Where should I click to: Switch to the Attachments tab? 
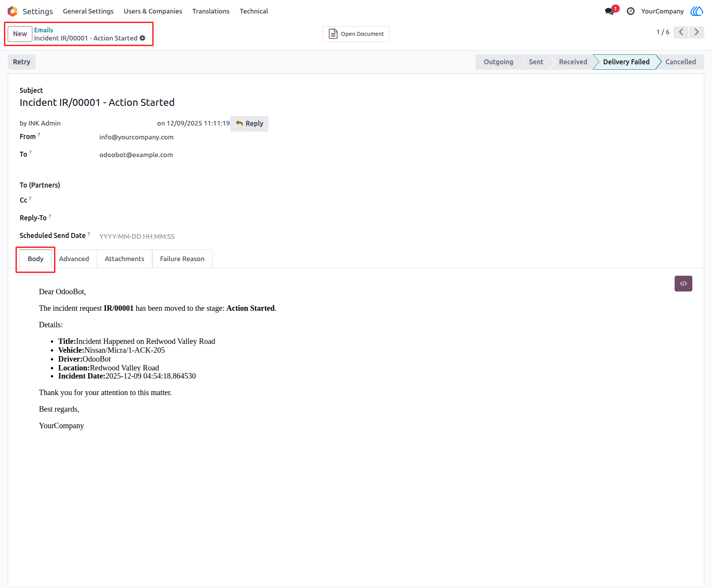(x=124, y=259)
